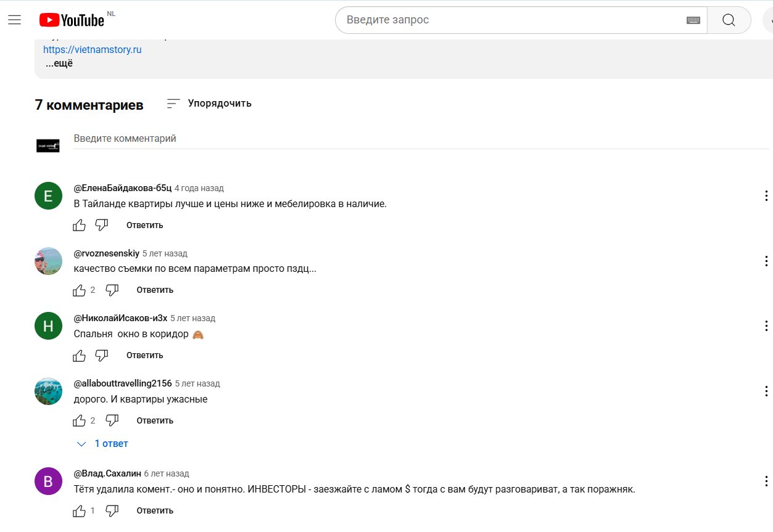Like the comment by @ЕленаБайдакова-б5ц

tap(80, 225)
